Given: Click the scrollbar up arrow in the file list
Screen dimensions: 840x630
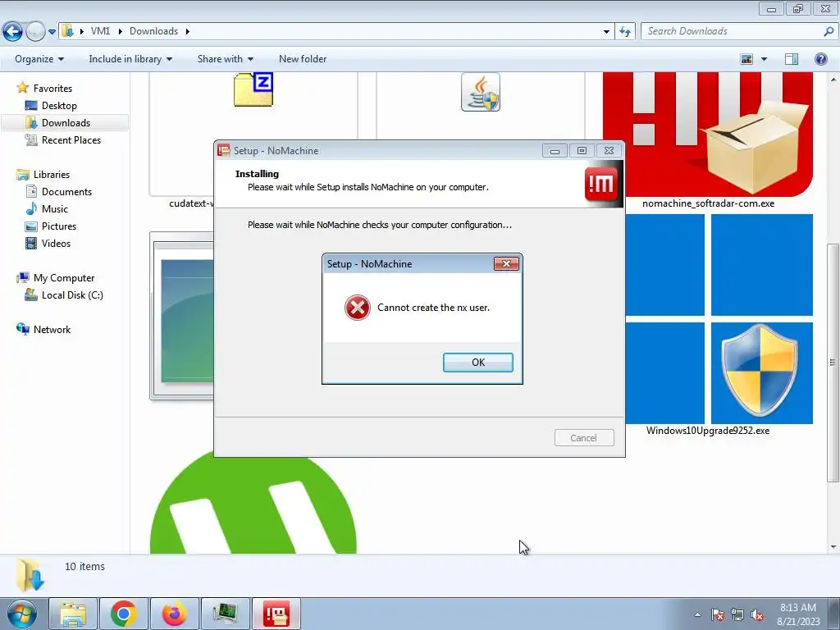Looking at the screenshot, I should click(833, 80).
